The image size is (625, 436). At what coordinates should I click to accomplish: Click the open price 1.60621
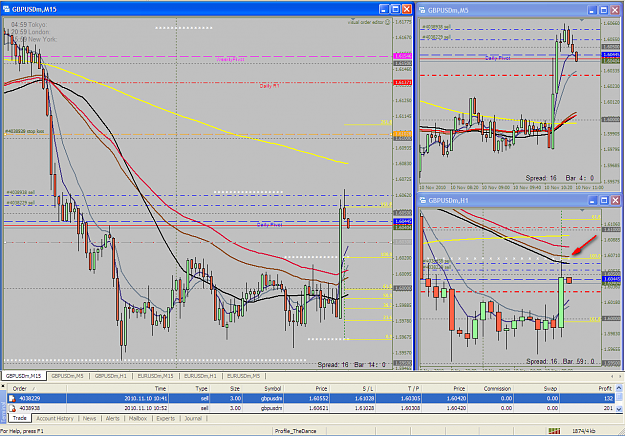[317, 408]
